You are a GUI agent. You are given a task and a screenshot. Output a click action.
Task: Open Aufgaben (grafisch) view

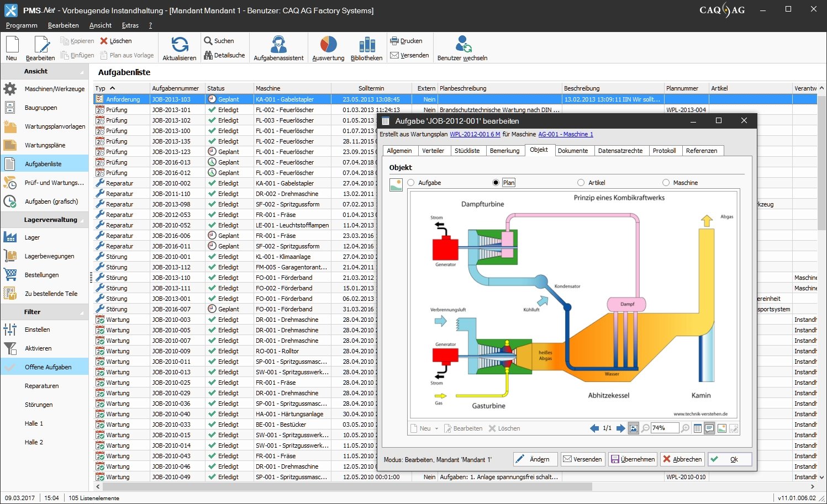click(44, 201)
